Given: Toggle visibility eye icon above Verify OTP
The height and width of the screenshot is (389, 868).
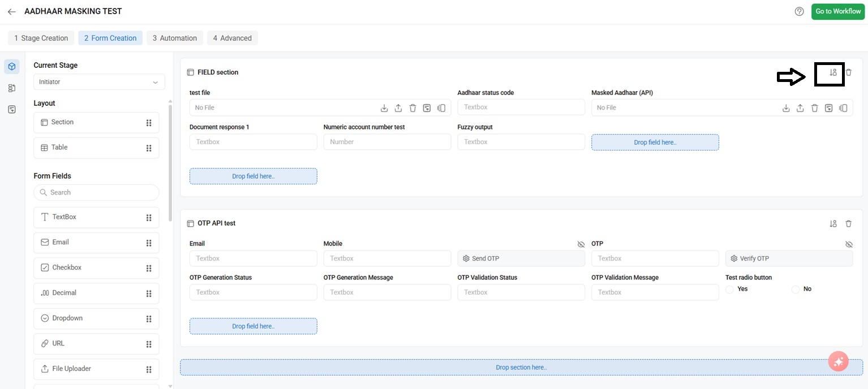Looking at the screenshot, I should click(x=848, y=244).
